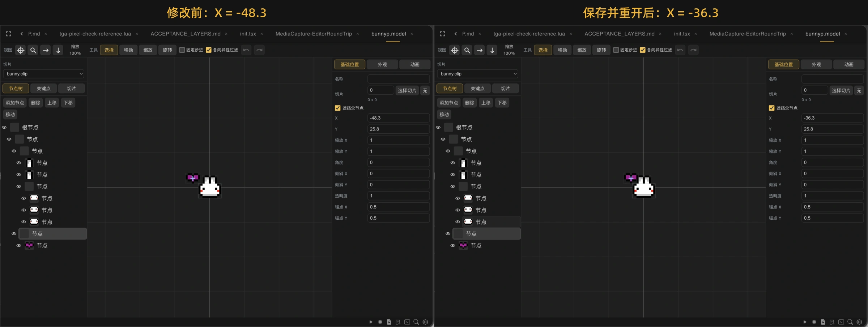Click X field showing -48.3 in left panel

pos(399,118)
